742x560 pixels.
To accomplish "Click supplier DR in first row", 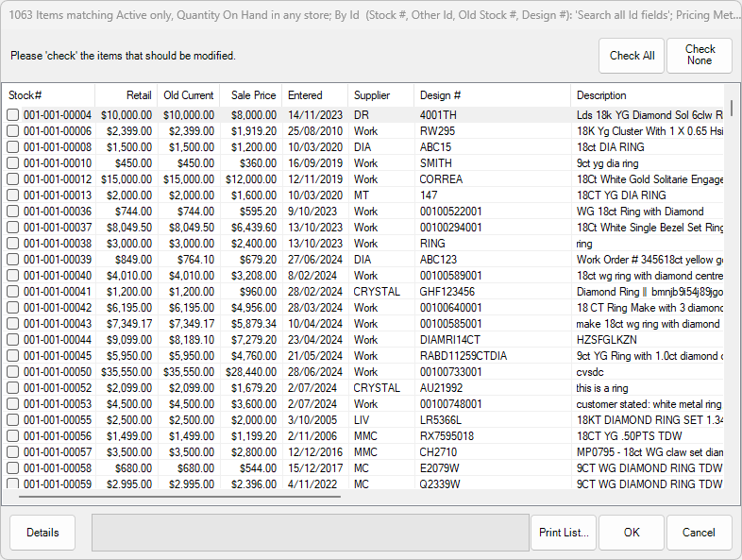I will (x=361, y=115).
